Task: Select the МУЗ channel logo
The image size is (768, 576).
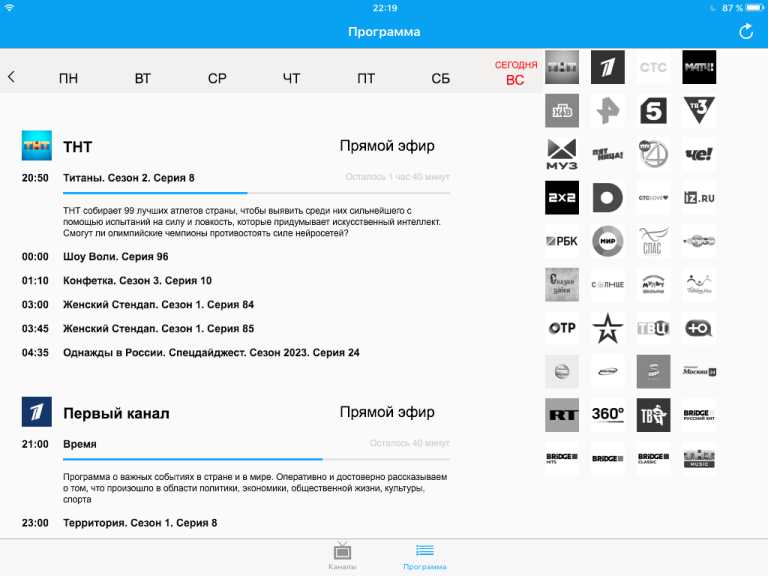Action: coord(562,154)
